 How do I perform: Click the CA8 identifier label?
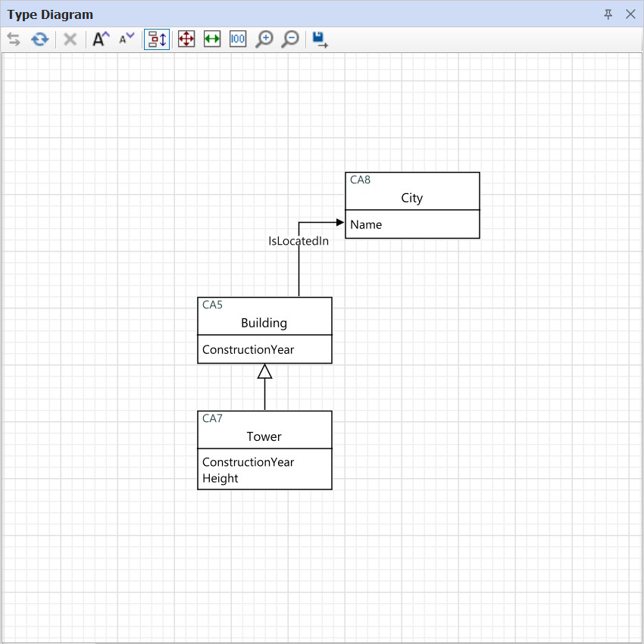pyautogui.click(x=360, y=180)
